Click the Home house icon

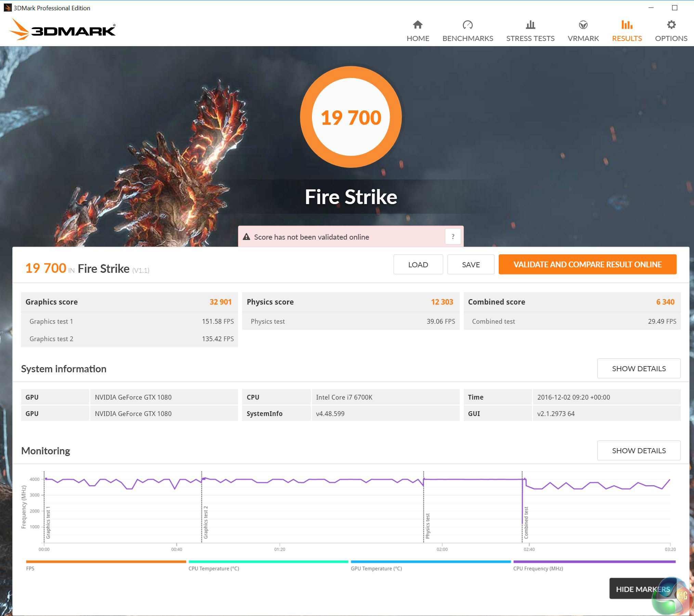coord(418,25)
